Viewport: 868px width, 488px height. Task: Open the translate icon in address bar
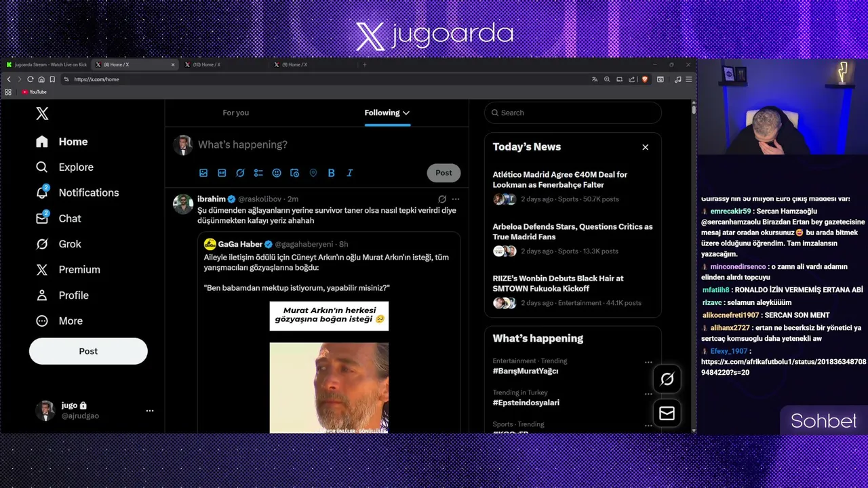coord(595,79)
